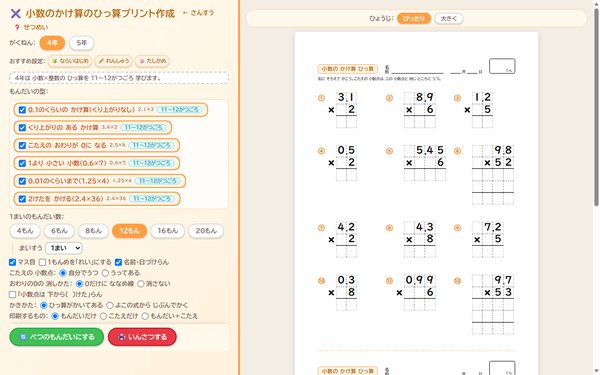Toggle こたえの おわりが 0に なる checkbox
Screen dimensions: 600x375
(x=22, y=145)
